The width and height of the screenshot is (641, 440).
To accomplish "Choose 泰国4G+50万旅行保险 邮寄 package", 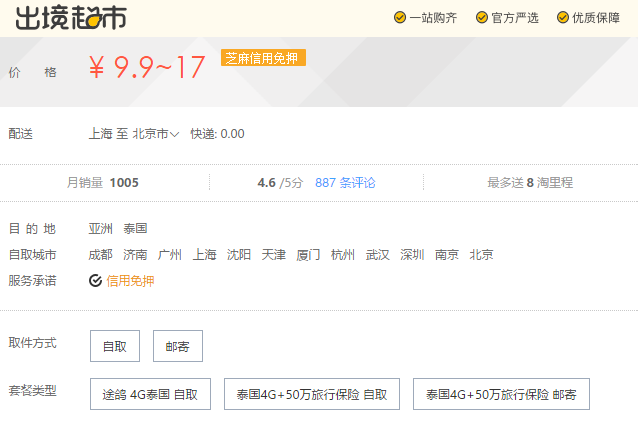I will (501, 394).
